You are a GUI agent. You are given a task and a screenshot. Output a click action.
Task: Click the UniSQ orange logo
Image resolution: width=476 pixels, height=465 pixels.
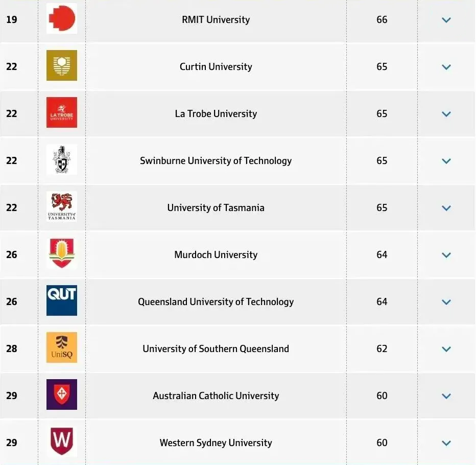[x=62, y=347]
